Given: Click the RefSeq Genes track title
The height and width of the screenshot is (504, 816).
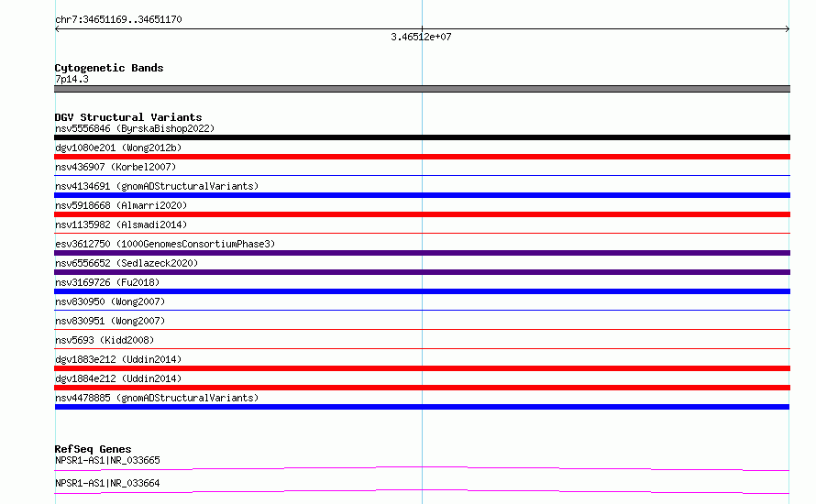Looking at the screenshot, I should [x=93, y=449].
